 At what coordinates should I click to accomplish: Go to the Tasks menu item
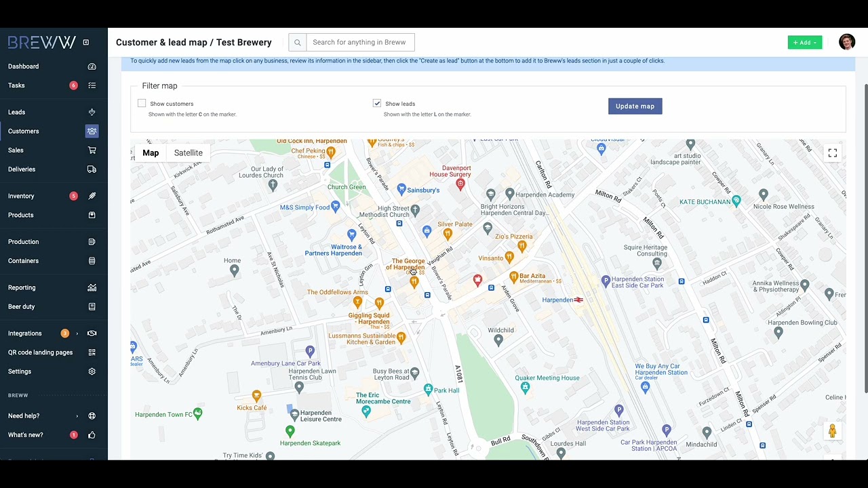16,85
